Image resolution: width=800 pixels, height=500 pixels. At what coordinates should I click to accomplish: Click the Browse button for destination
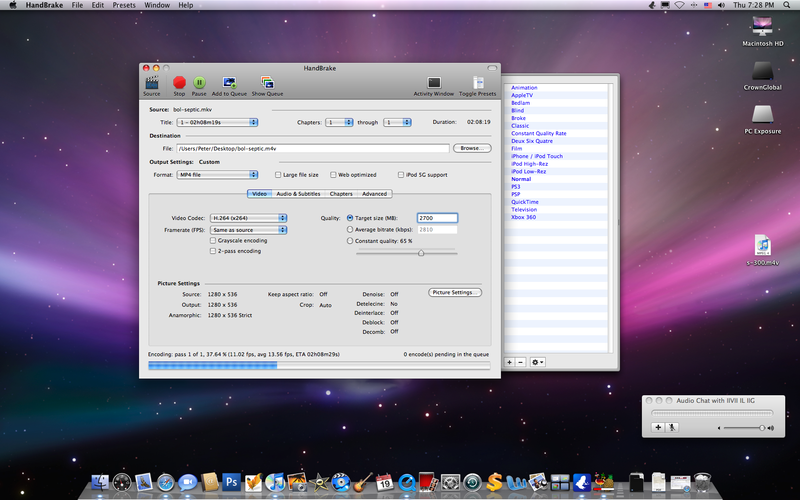coord(472,148)
